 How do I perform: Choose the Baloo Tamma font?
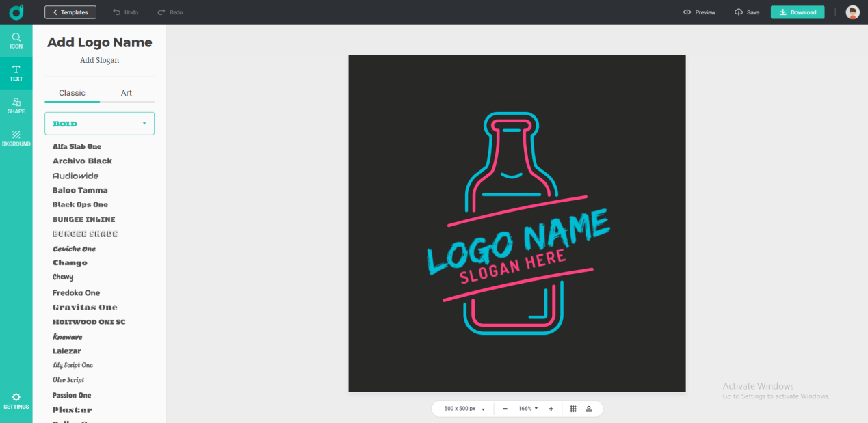[80, 190]
